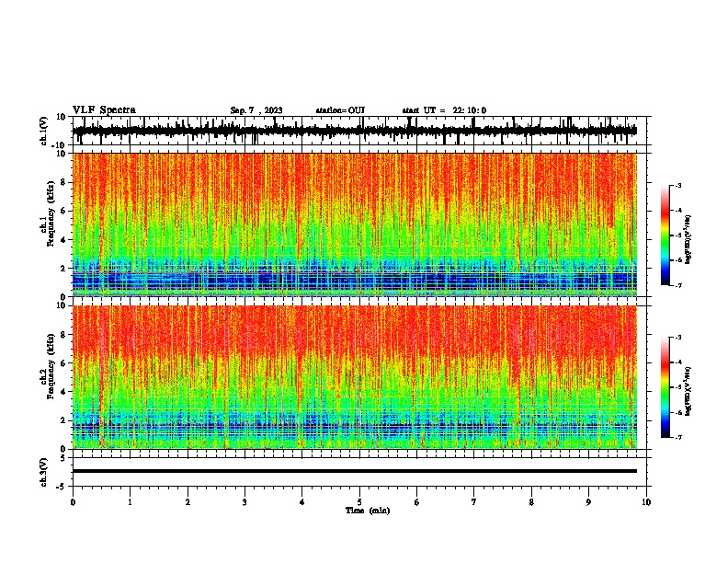Click time axis tick label 7

pyautogui.click(x=474, y=502)
